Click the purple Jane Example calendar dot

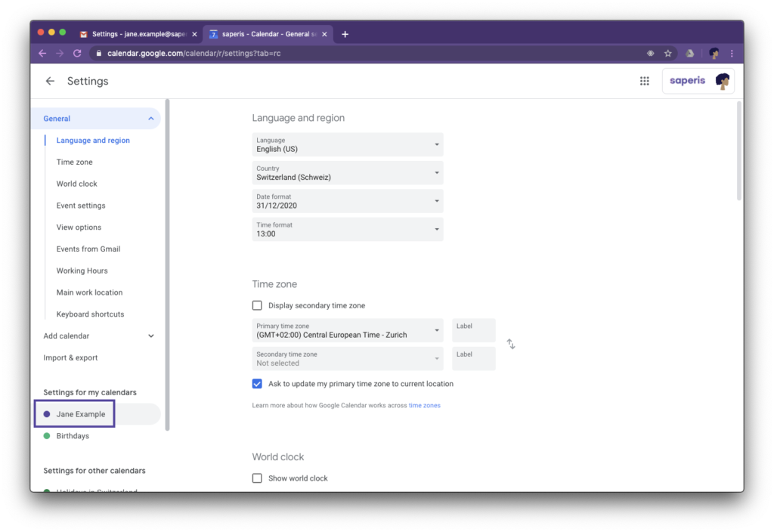tap(47, 414)
